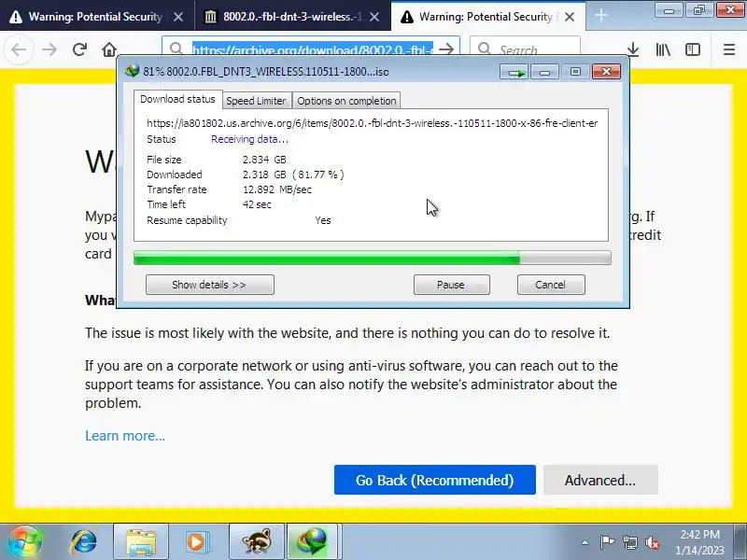747x560 pixels.
Task: Open the Speed Limiter tab
Action: tap(256, 101)
